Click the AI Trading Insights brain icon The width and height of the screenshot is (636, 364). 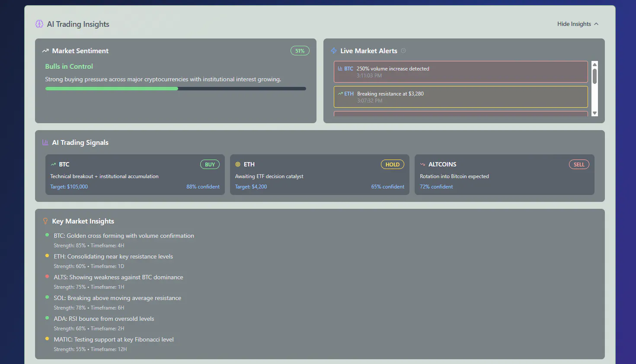(x=39, y=24)
